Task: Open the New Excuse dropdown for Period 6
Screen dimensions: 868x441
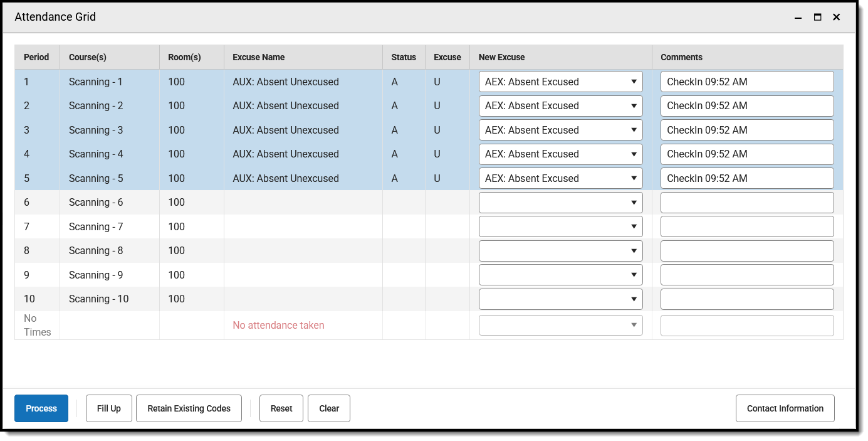Action: (560, 202)
